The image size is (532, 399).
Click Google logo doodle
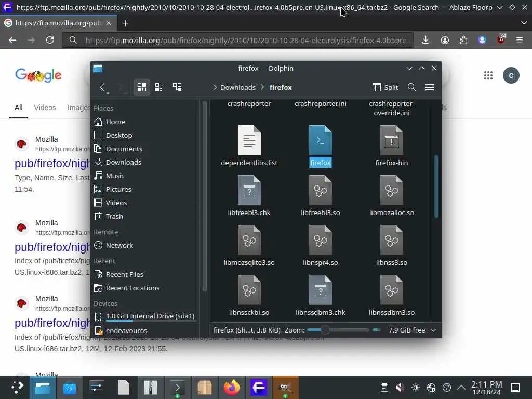tap(38, 75)
